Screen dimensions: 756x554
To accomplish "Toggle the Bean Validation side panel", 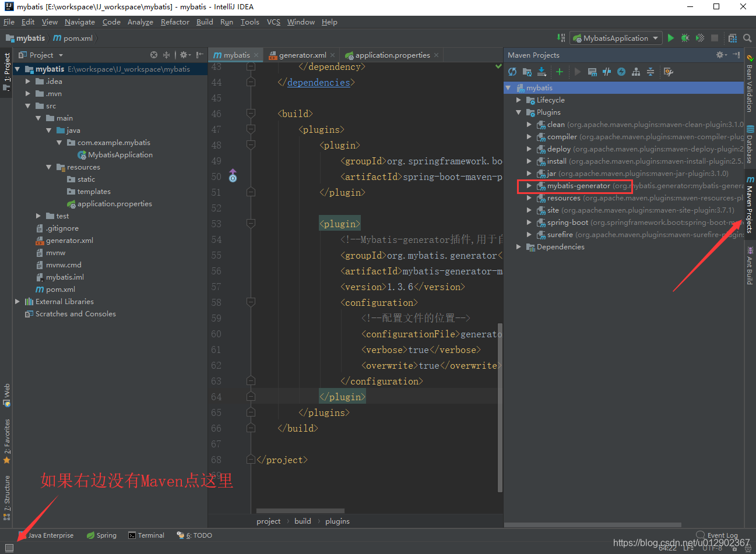I will pos(750,83).
